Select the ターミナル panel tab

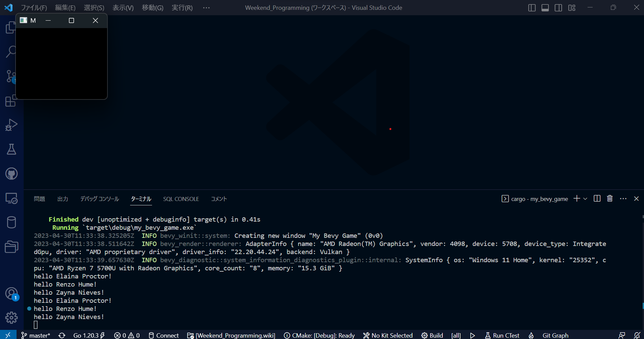click(141, 199)
